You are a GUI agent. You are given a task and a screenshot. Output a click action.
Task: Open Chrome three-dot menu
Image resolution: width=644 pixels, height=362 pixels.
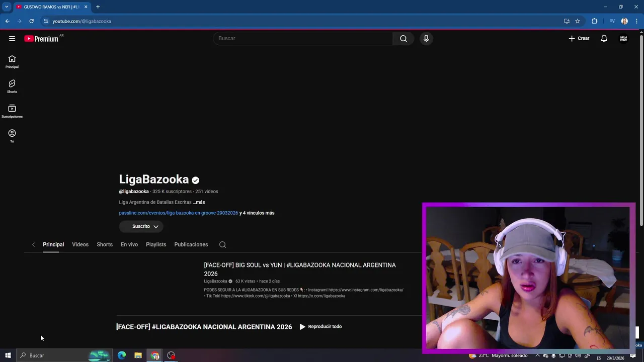[x=636, y=21]
